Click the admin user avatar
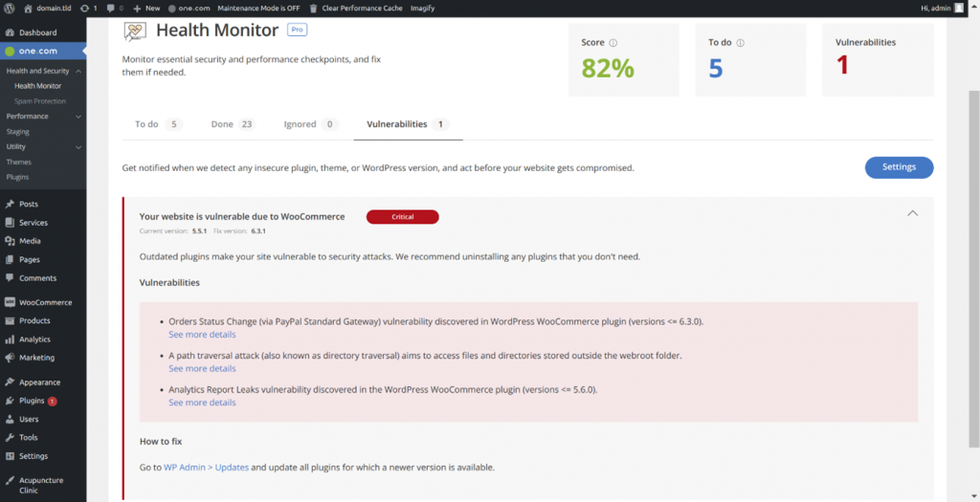The image size is (980, 502). 959,8
